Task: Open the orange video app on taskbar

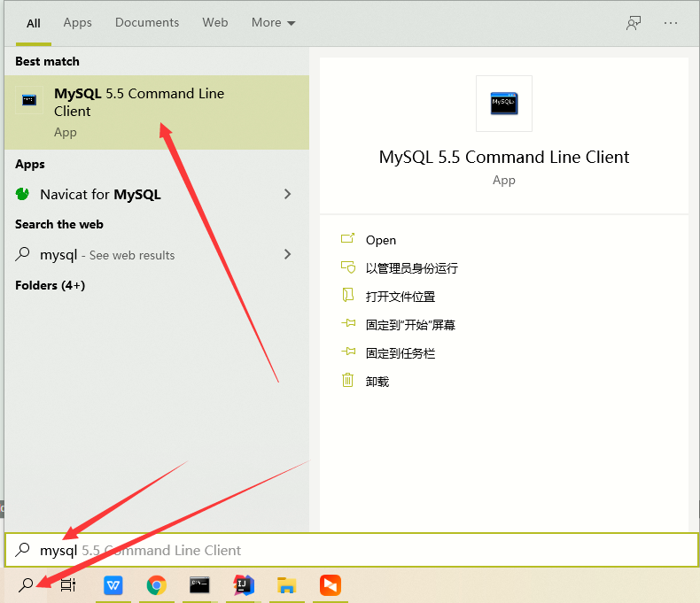Action: pyautogui.click(x=331, y=585)
